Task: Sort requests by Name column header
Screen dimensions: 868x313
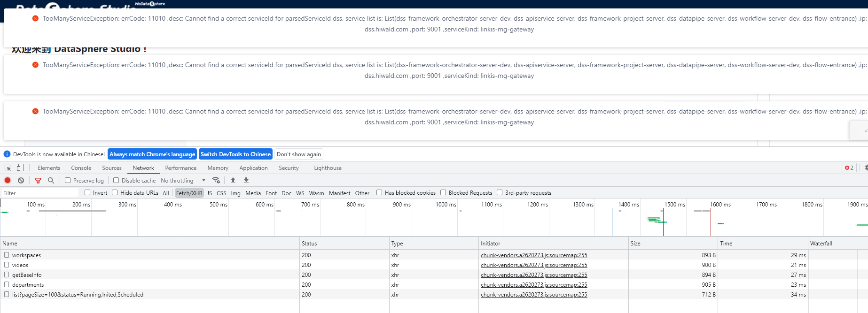Action: (150, 243)
